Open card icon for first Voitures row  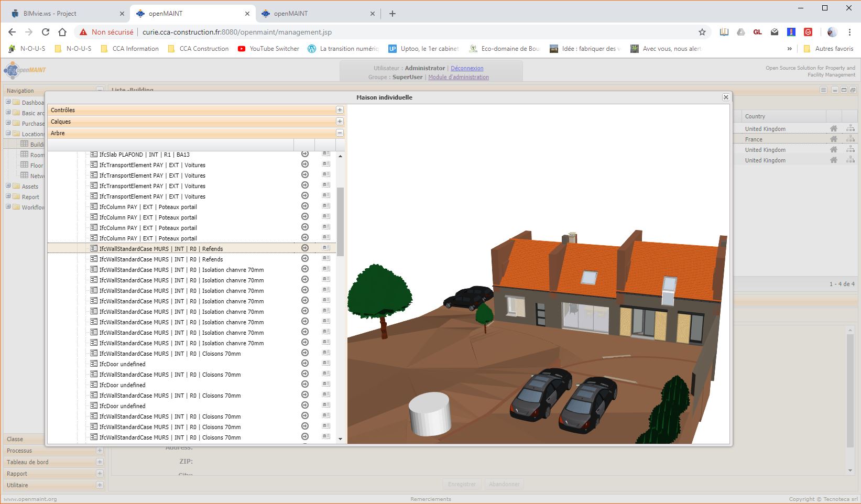pos(326,165)
